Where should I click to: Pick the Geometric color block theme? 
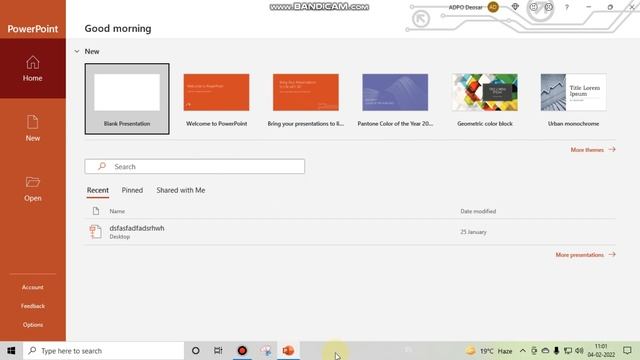point(485,100)
